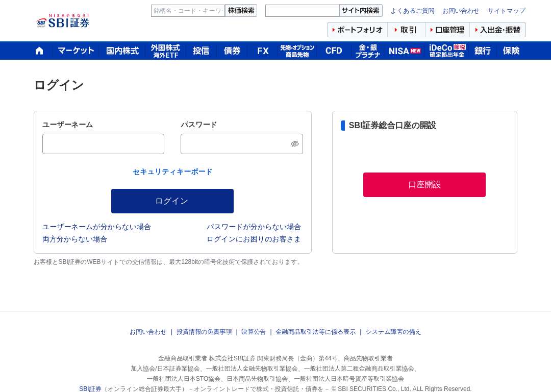The width and height of the screenshot is (551, 392).
Task: Click the ログイン page heading
Action: click(59, 85)
